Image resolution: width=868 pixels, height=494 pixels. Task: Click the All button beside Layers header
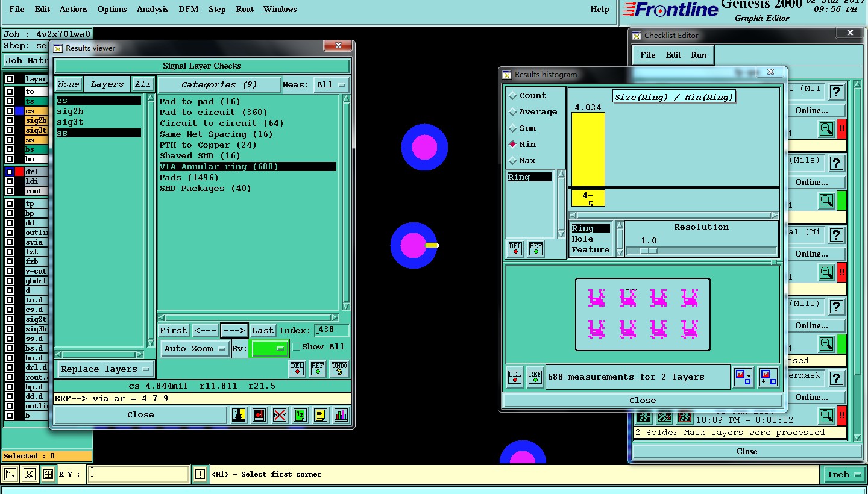pos(143,84)
